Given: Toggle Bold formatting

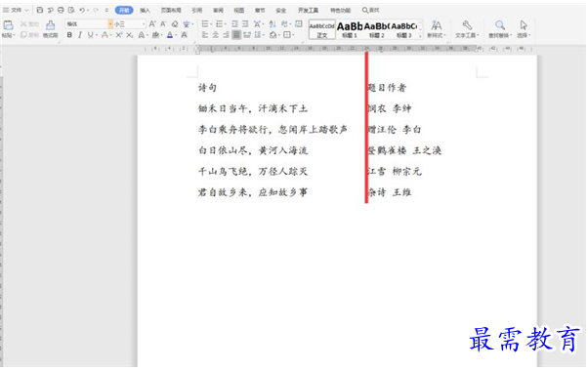Looking at the screenshot, I should click(x=69, y=35).
